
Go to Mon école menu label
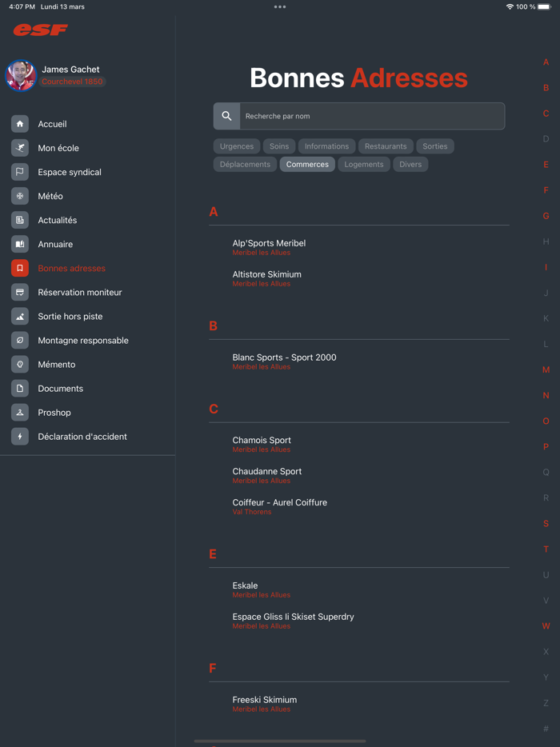58,148
